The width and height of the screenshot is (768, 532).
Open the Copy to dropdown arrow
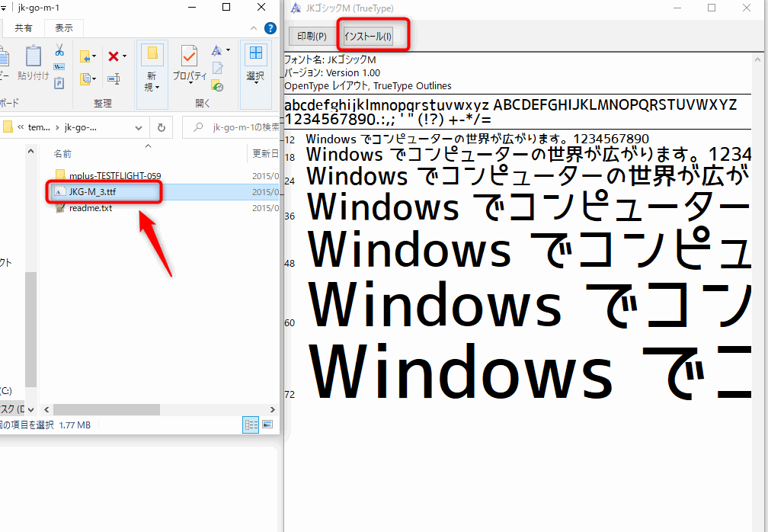[94, 79]
